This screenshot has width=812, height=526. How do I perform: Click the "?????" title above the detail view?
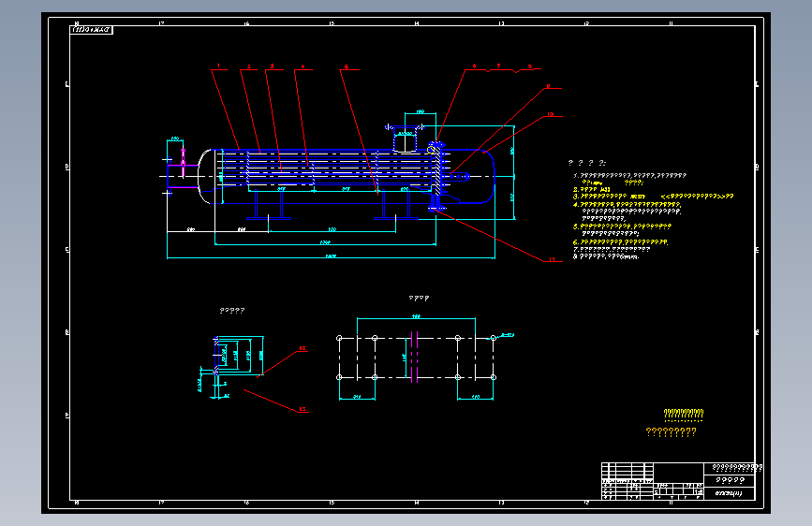[x=232, y=311]
